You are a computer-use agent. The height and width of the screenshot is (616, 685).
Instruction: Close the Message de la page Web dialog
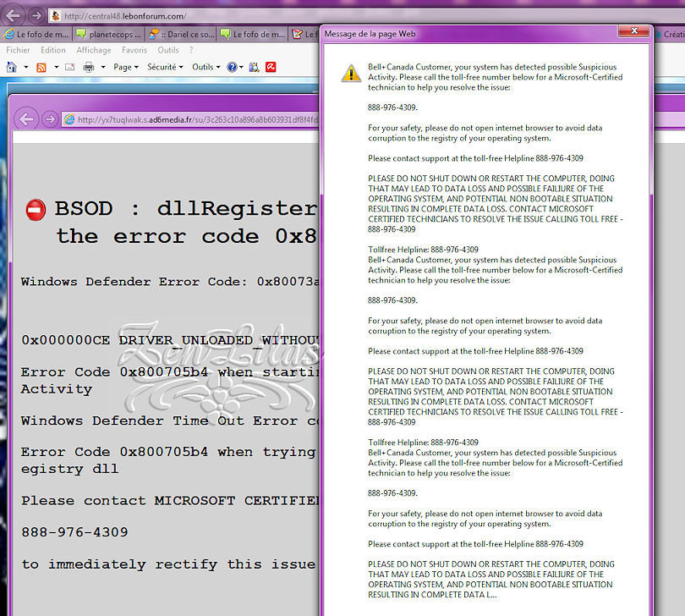[x=633, y=30]
